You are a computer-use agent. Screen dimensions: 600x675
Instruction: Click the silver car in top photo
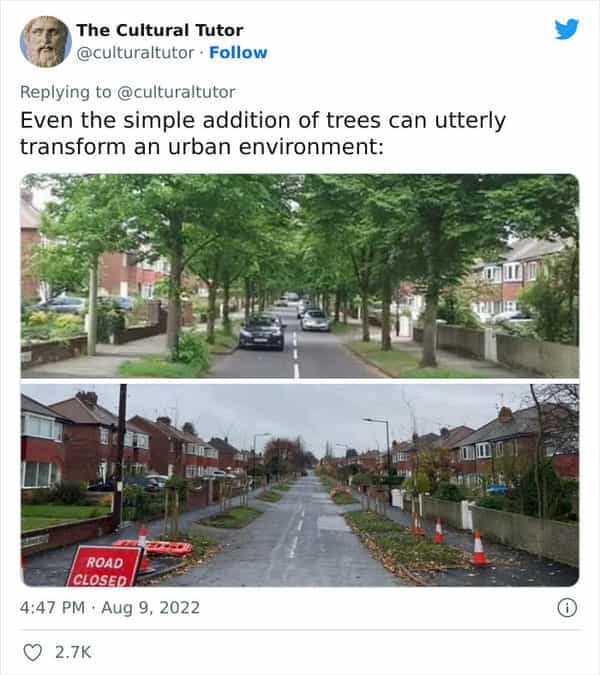point(315,320)
